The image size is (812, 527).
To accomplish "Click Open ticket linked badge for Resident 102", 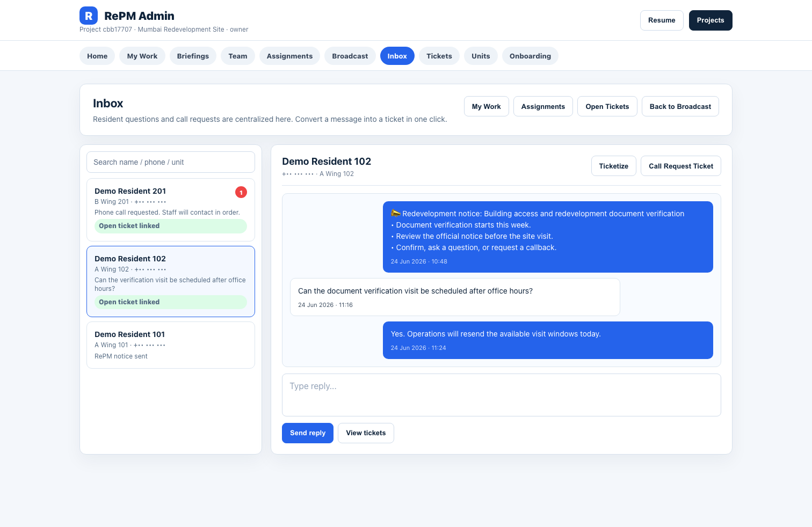I will pyautogui.click(x=171, y=302).
